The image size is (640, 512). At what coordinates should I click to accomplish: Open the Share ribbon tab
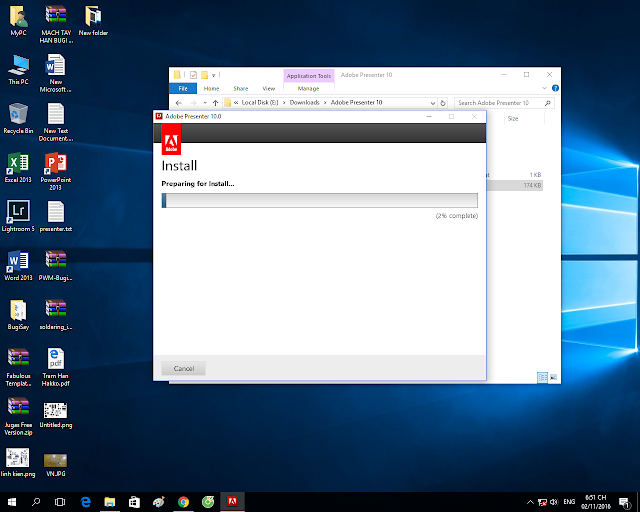[x=241, y=89]
